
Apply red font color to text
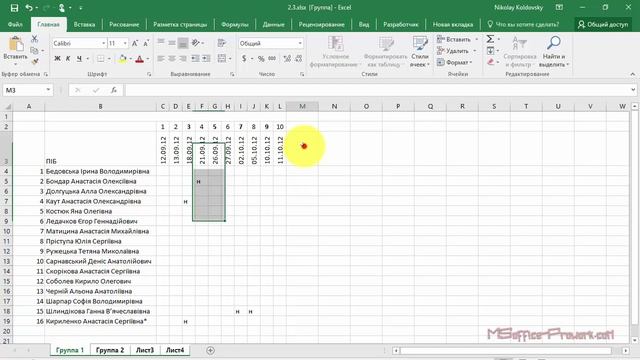[x=140, y=59]
